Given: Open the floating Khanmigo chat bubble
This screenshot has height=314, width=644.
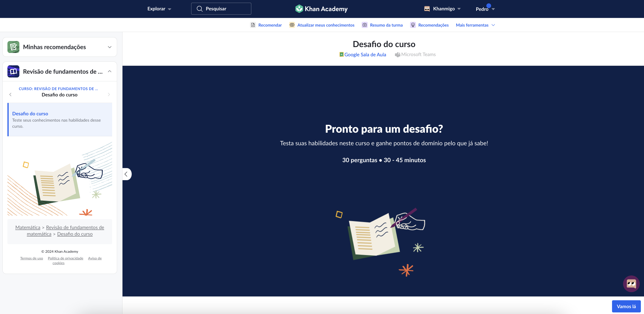Looking at the screenshot, I should 631,284.
